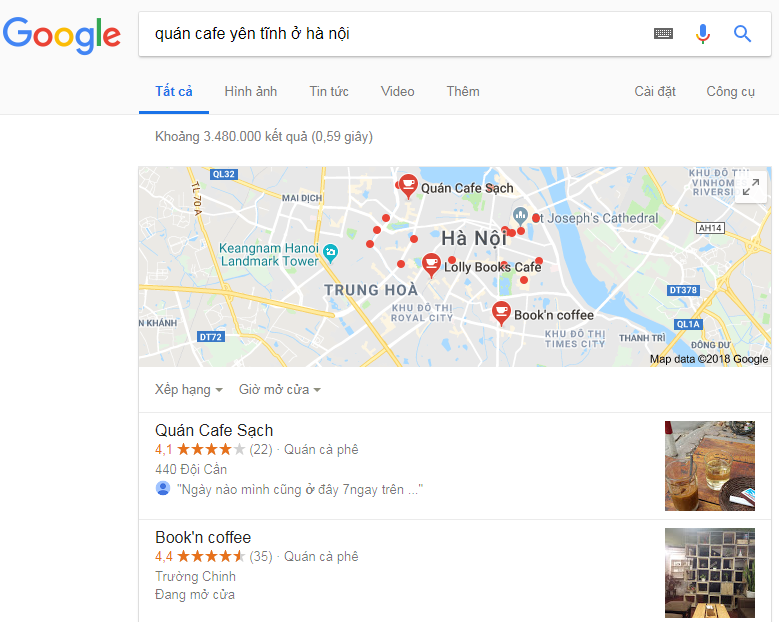Open the Google logo homepage link
Viewport: 779px width, 622px height.
pos(62,35)
